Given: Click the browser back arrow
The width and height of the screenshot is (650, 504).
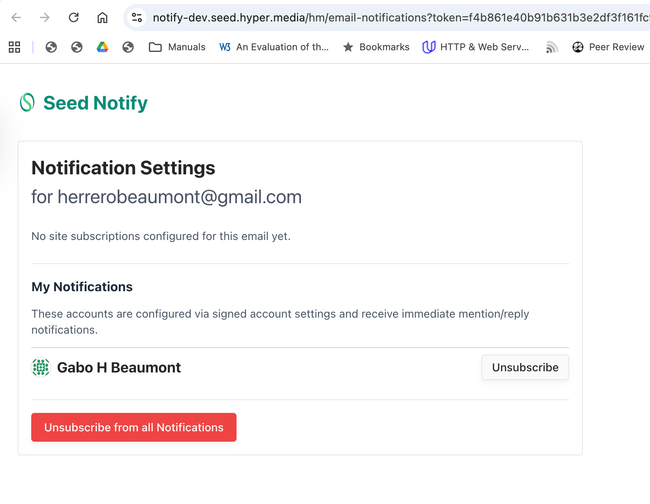Looking at the screenshot, I should pyautogui.click(x=16, y=18).
